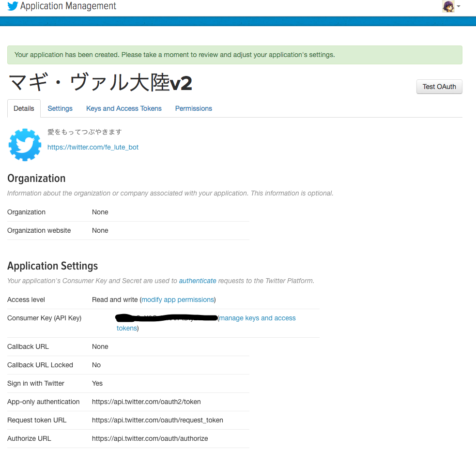The image size is (476, 450).
Task: Click the Sign in with Twitter value Yes
Action: (x=97, y=384)
